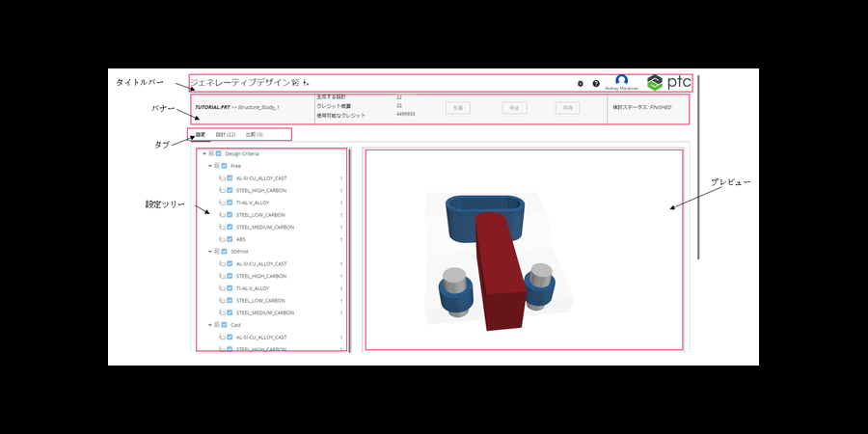Click the material icon beside ABS
This screenshot has height=434, width=868.
click(222, 239)
